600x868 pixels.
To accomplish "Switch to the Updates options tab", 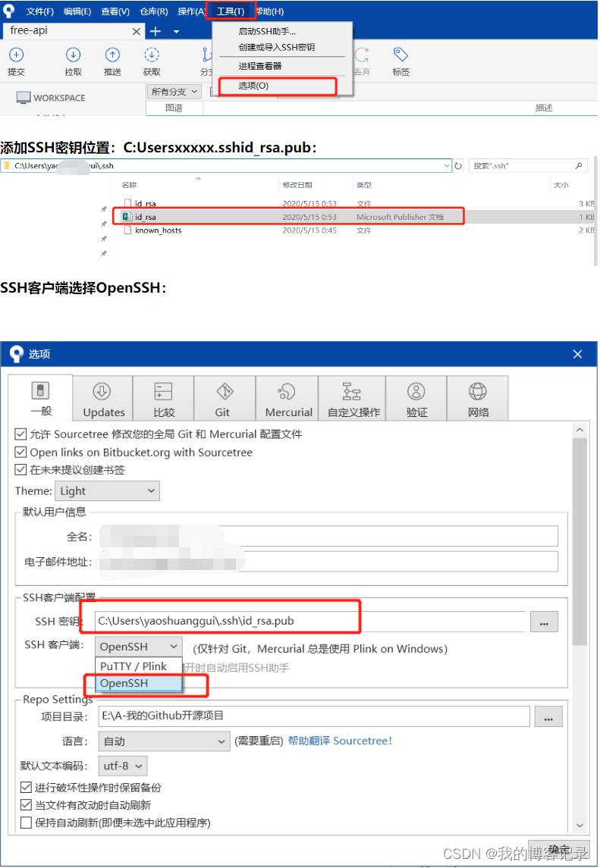I will coord(104,398).
